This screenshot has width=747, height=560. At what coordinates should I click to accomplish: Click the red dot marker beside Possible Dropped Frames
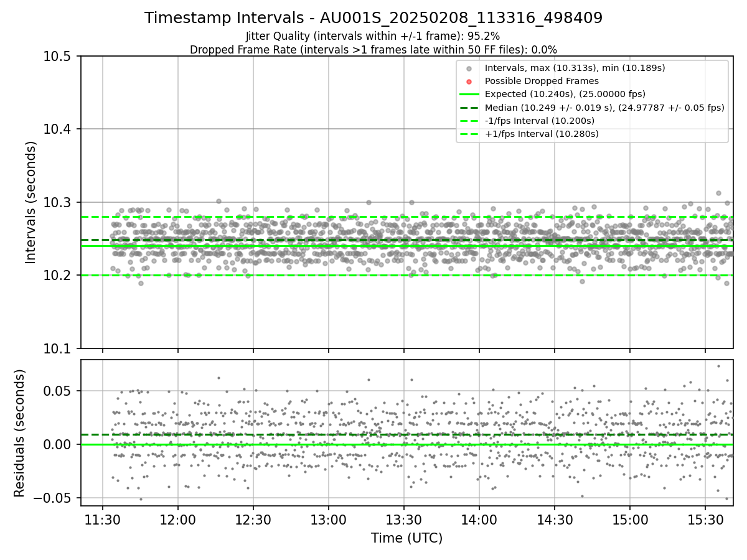(x=469, y=82)
